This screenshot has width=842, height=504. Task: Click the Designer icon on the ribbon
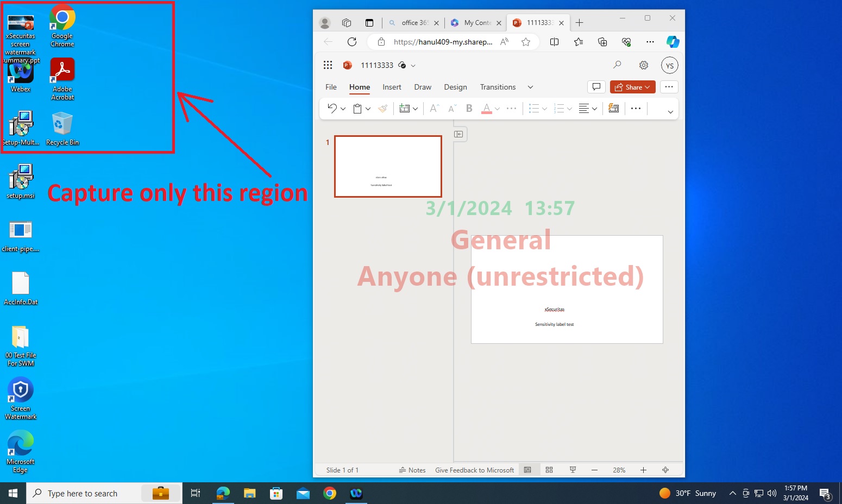[614, 109]
